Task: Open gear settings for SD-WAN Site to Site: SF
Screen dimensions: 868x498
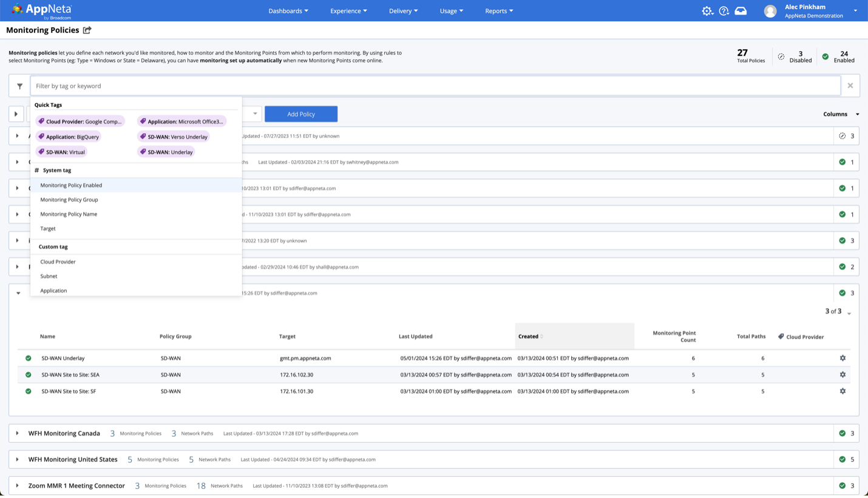Action: [843, 391]
